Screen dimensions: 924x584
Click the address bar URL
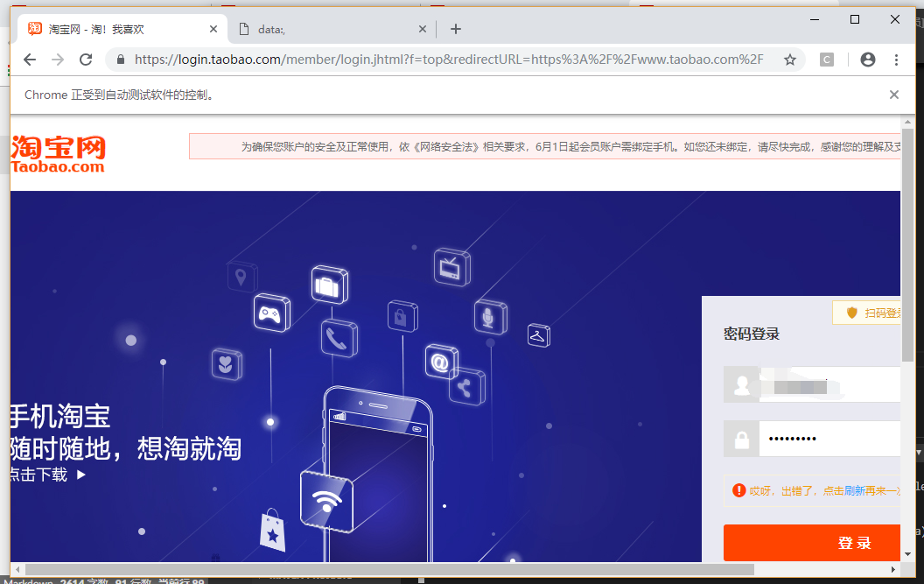pyautogui.click(x=449, y=60)
